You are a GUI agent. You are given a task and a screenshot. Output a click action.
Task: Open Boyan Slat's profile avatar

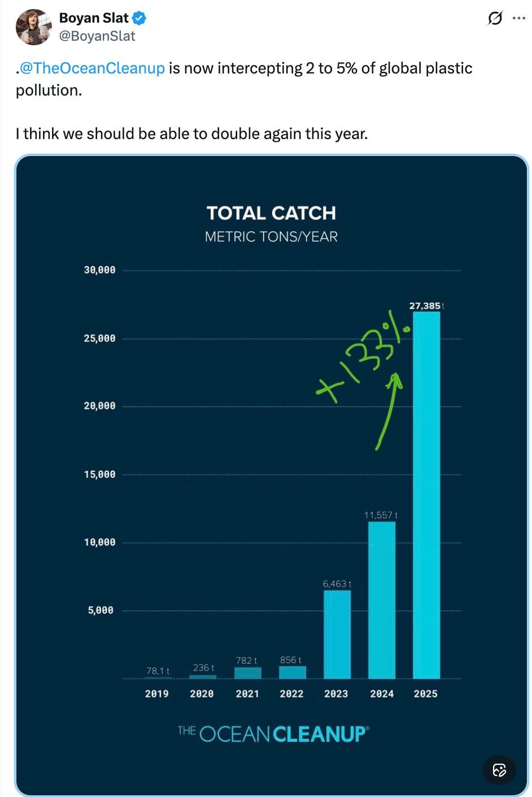point(34,27)
